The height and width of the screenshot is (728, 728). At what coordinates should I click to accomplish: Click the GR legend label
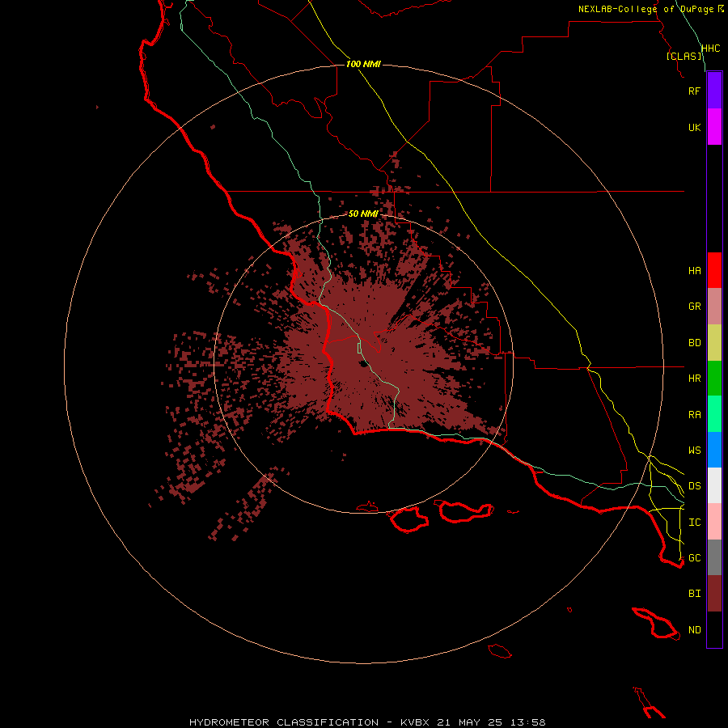[694, 307]
